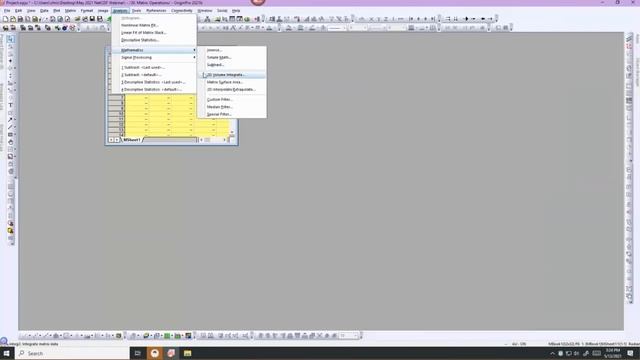Select Special Filter in submenu
Image resolution: width=640 pixels, height=360 pixels.
coord(232,114)
